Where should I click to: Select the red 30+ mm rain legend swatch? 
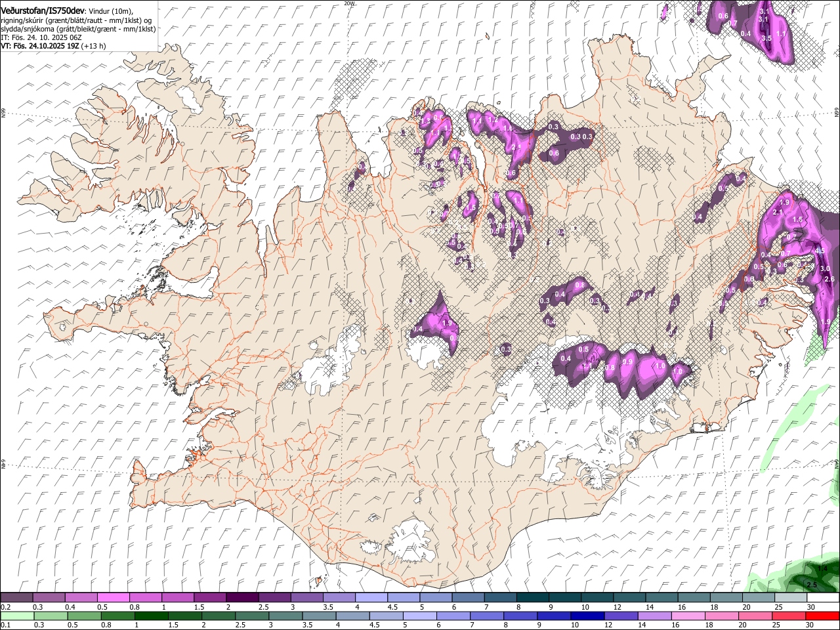point(823,616)
